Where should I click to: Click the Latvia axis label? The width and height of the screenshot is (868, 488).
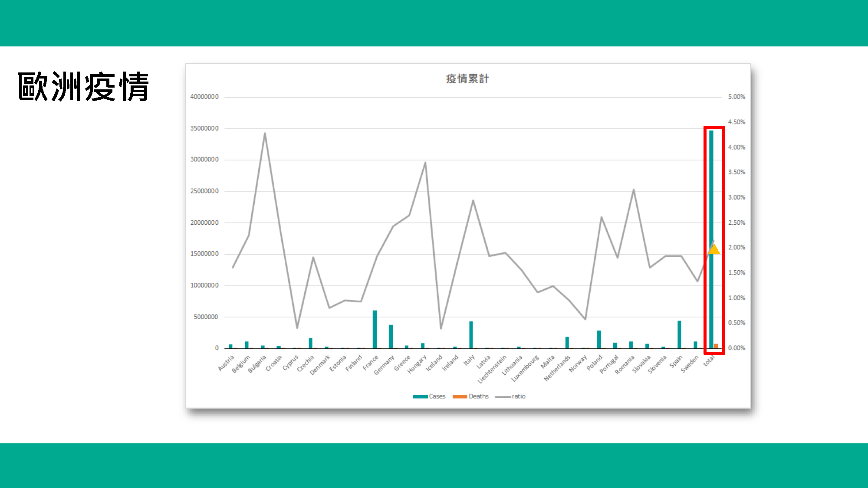[483, 362]
